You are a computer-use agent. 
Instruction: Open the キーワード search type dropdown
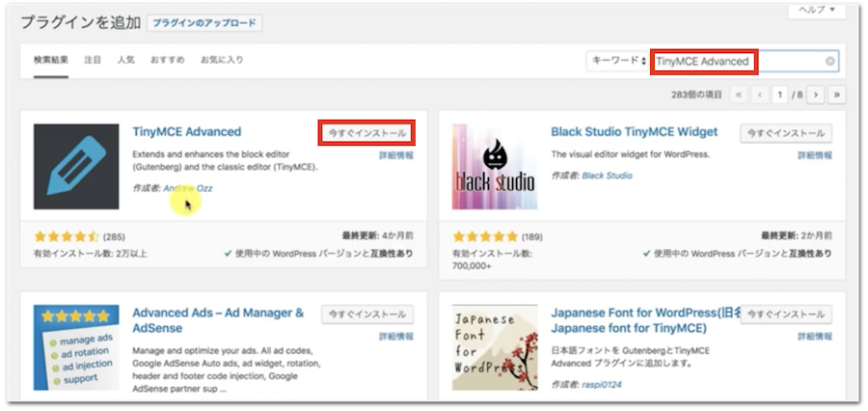tap(617, 62)
